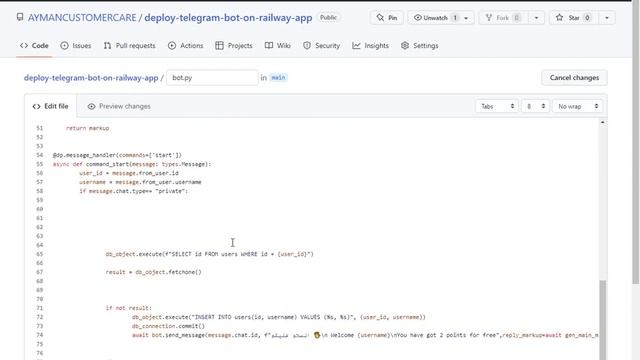This screenshot has width=640, height=360.
Task: Open the Tabs indent mode dropdown
Action: tap(497, 106)
